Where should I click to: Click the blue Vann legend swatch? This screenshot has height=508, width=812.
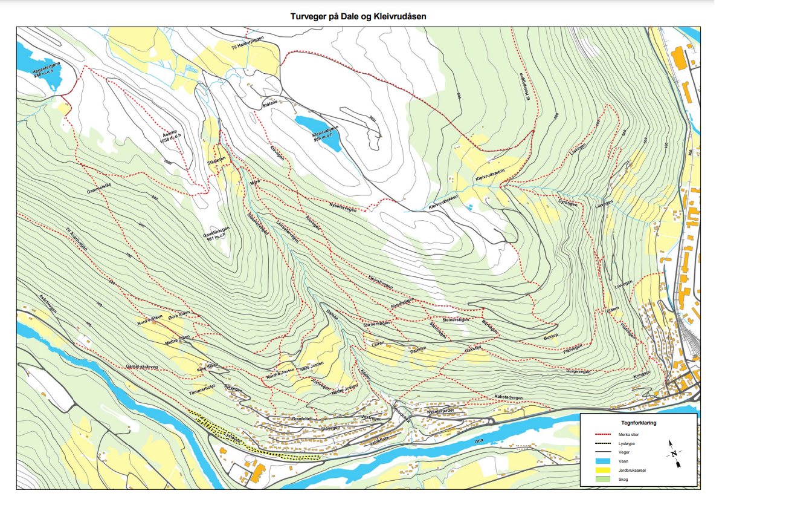click(x=604, y=461)
